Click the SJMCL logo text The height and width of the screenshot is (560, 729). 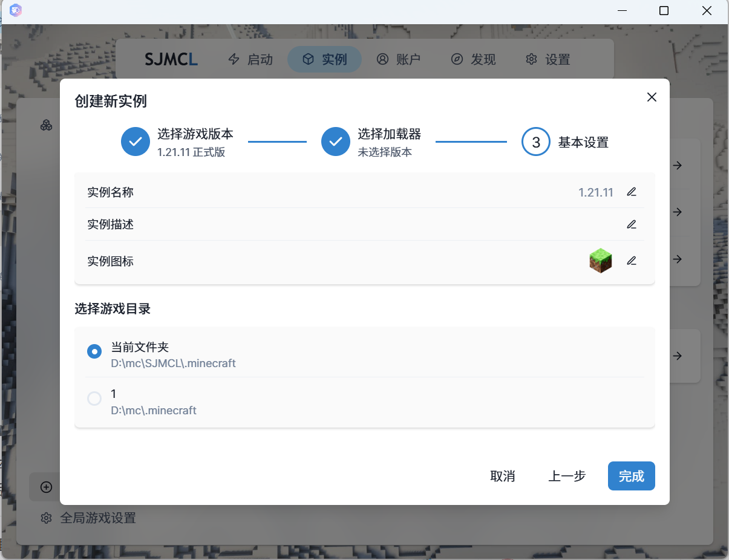click(171, 59)
